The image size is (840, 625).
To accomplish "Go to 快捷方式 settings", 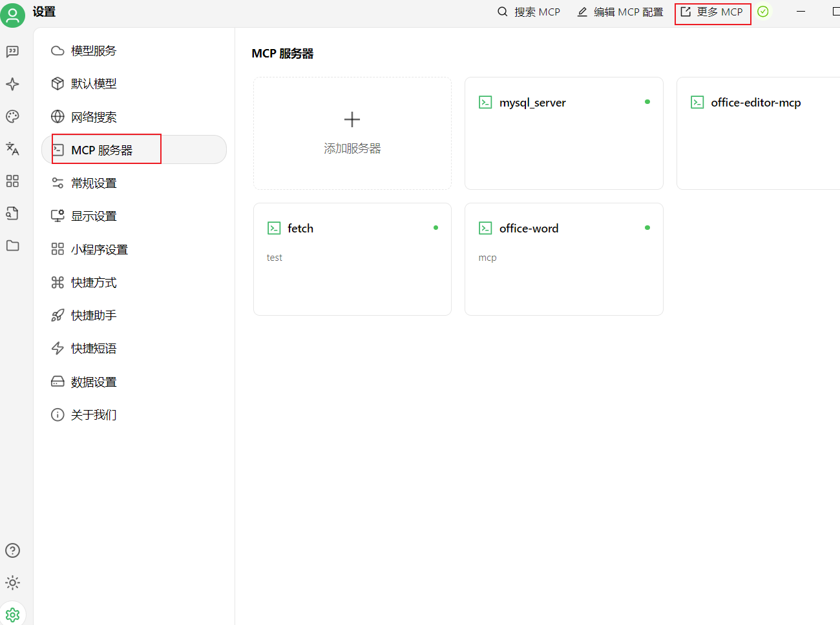I will [93, 282].
